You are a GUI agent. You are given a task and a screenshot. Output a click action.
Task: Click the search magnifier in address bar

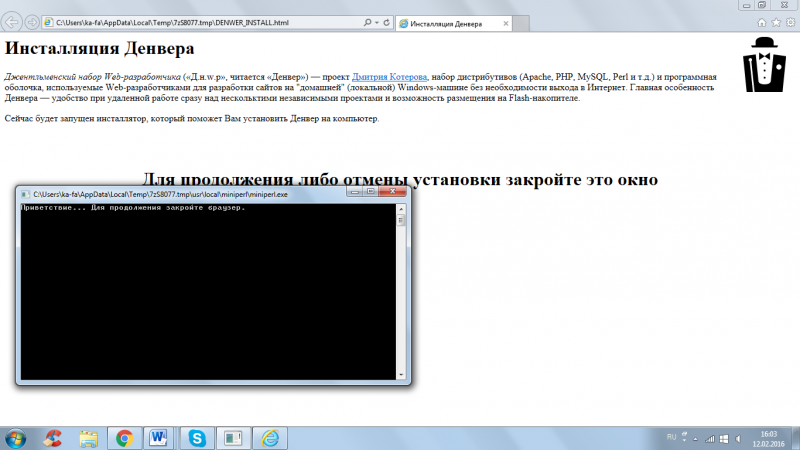point(367,21)
